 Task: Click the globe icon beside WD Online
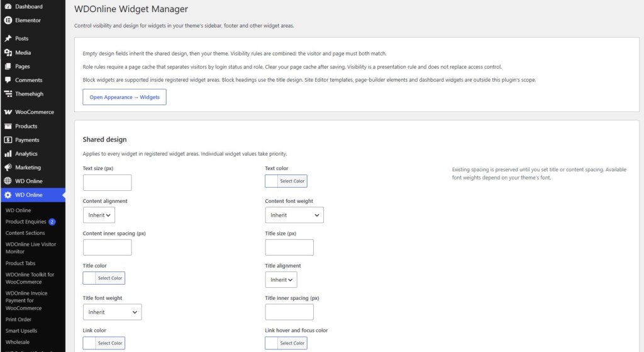pos(8,181)
